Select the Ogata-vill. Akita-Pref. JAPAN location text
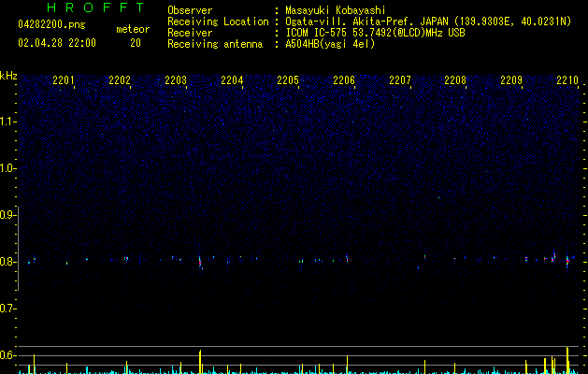 [x=428, y=22]
